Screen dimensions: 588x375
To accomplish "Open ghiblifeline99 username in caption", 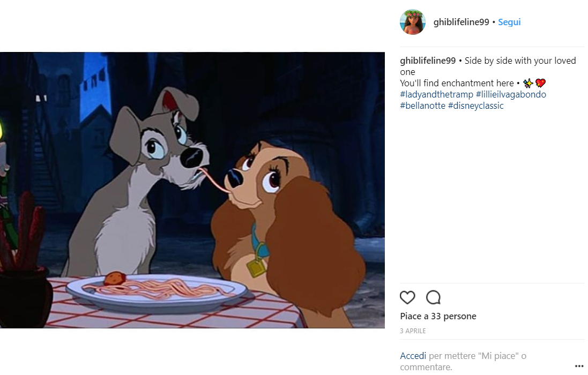I will coord(428,61).
